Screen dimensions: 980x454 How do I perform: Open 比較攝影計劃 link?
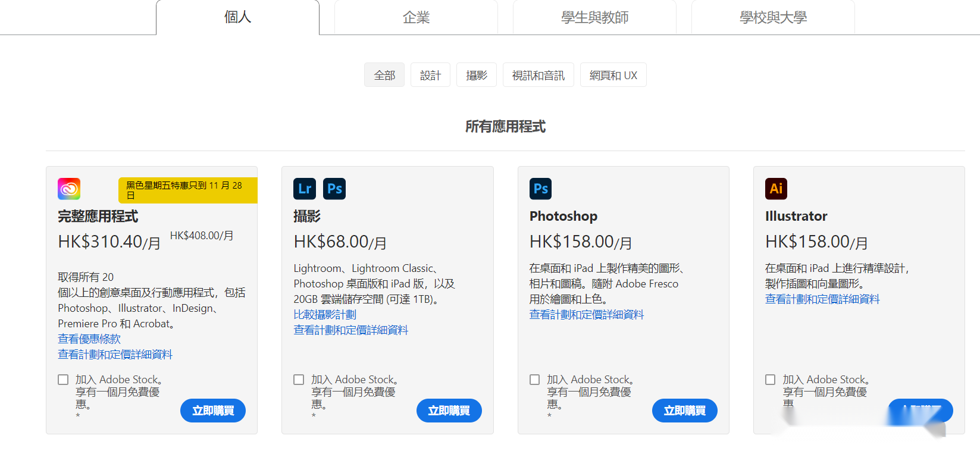tap(325, 314)
